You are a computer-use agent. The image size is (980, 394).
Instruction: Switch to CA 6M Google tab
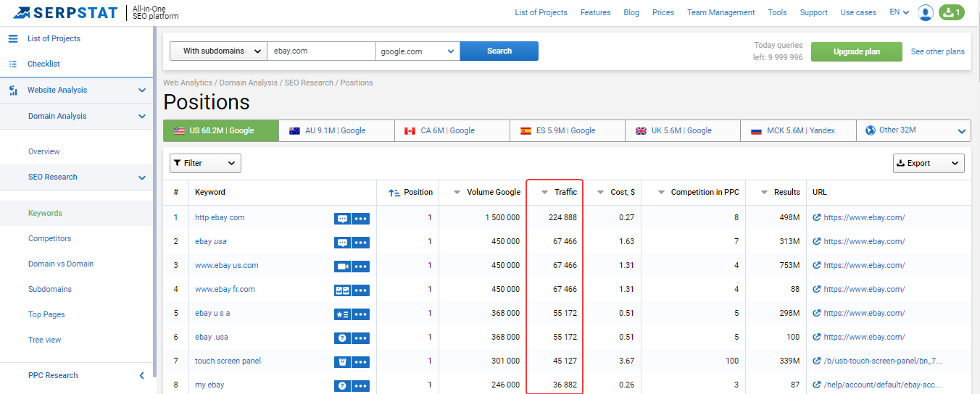click(452, 130)
